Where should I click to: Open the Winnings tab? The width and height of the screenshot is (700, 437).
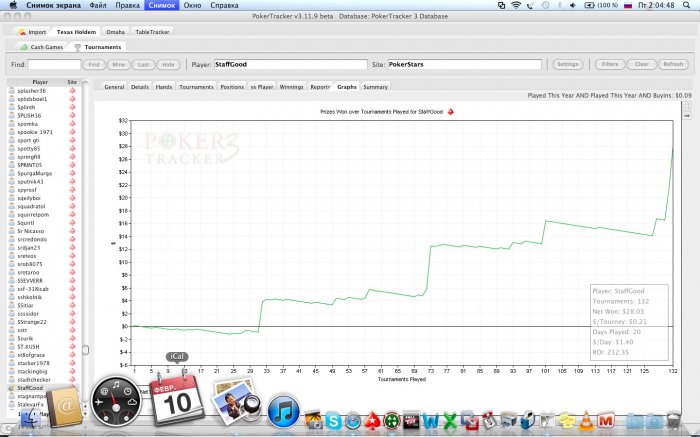[291, 87]
